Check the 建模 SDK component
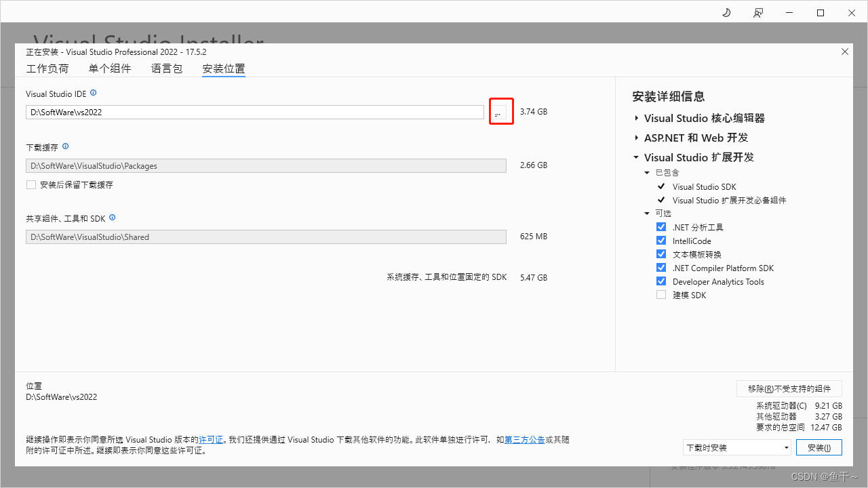 [x=661, y=295]
